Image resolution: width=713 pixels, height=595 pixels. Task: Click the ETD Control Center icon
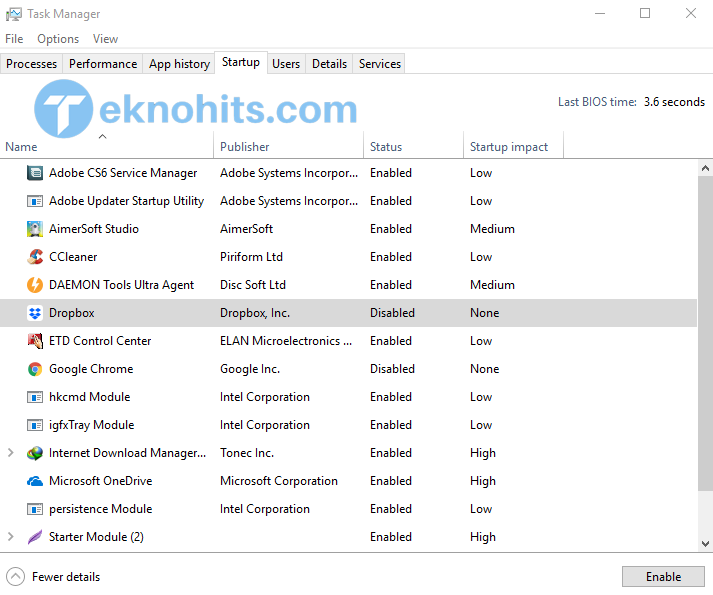tap(35, 341)
